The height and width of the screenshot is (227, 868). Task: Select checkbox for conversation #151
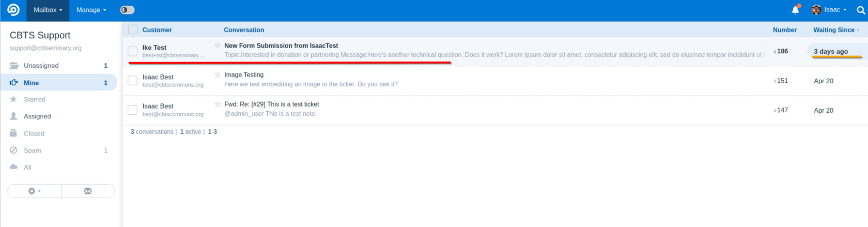click(133, 81)
